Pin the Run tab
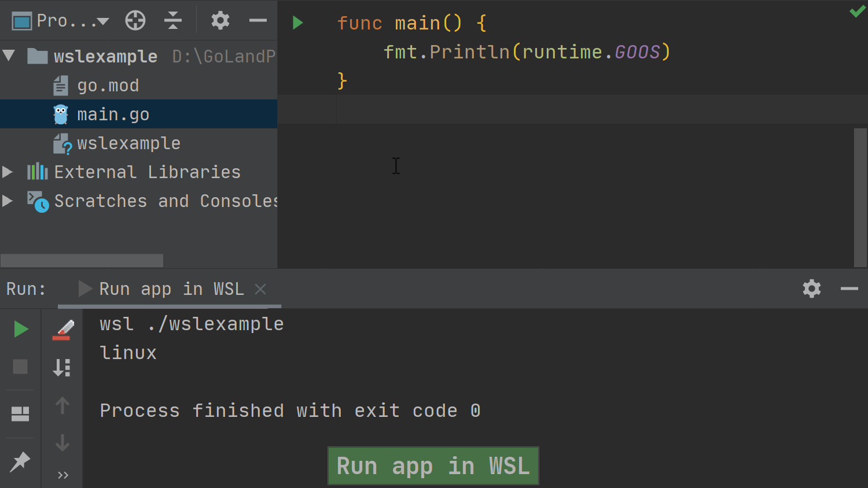868x488 pixels. (20, 461)
